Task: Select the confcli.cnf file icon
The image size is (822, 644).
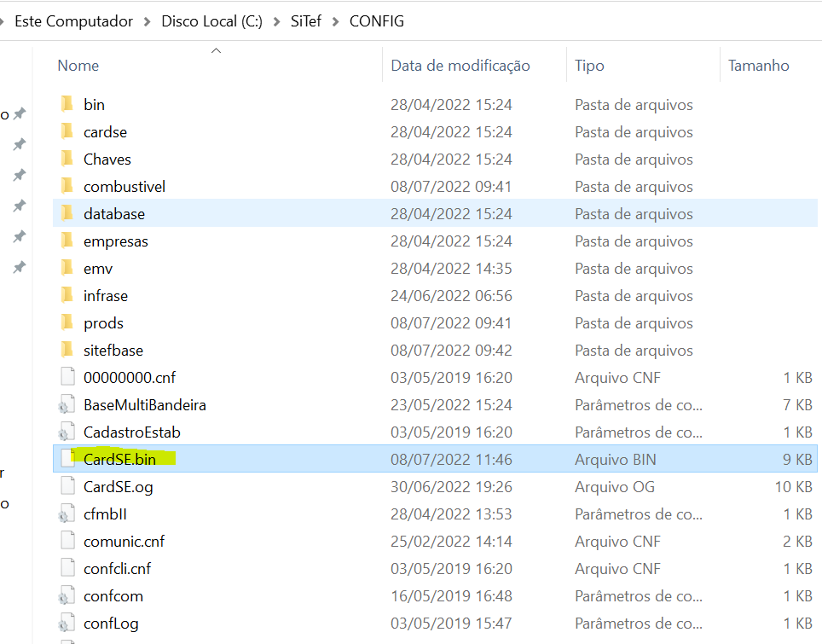Action: tap(67, 568)
